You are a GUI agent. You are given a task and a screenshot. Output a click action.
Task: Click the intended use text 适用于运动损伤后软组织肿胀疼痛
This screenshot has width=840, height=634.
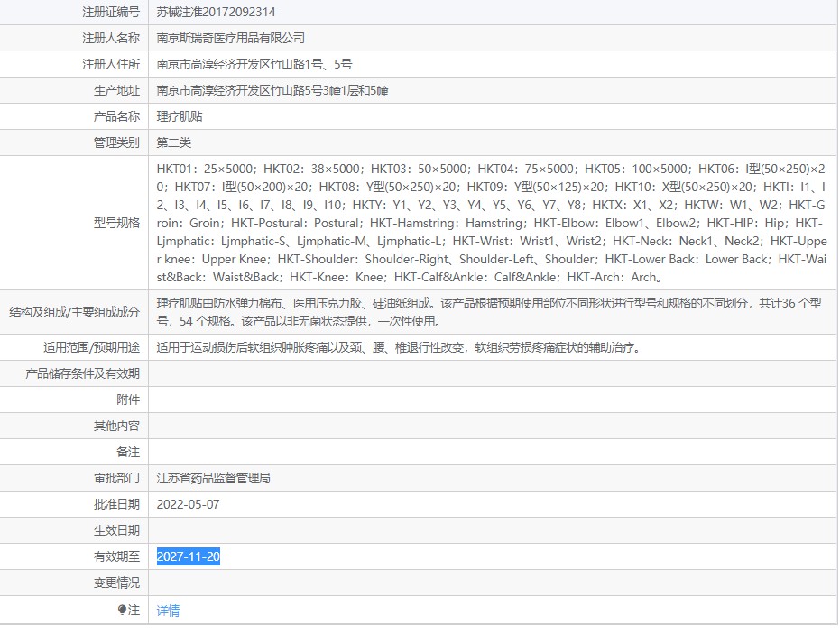[x=398, y=347]
